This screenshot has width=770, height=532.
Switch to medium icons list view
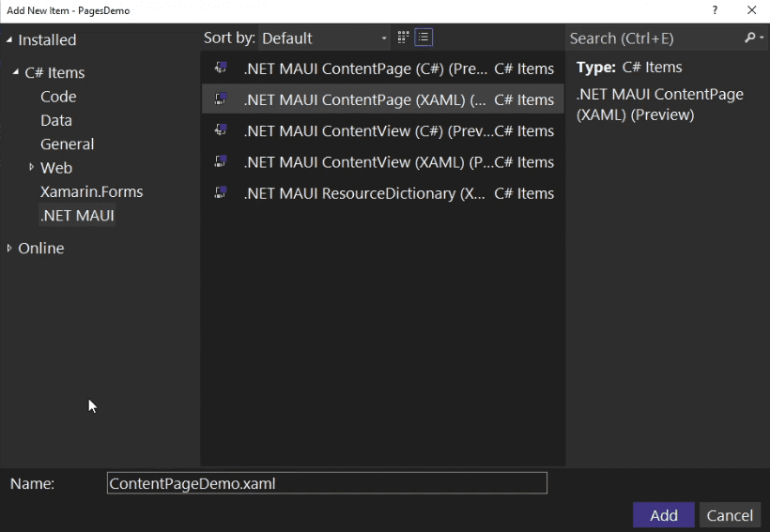click(x=423, y=38)
